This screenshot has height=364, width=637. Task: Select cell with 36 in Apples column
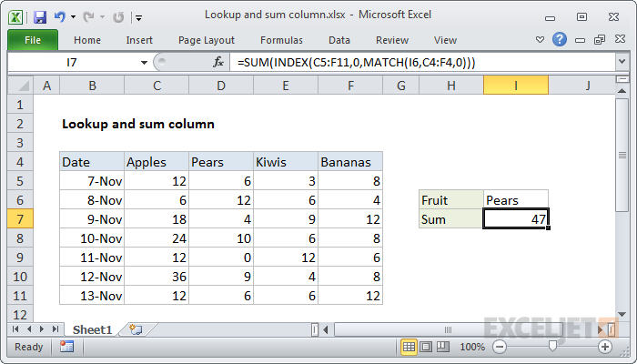coord(157,277)
